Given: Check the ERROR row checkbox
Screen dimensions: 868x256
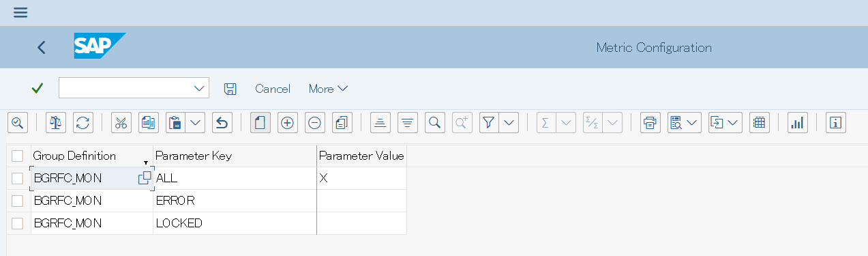Looking at the screenshot, I should (x=18, y=201).
